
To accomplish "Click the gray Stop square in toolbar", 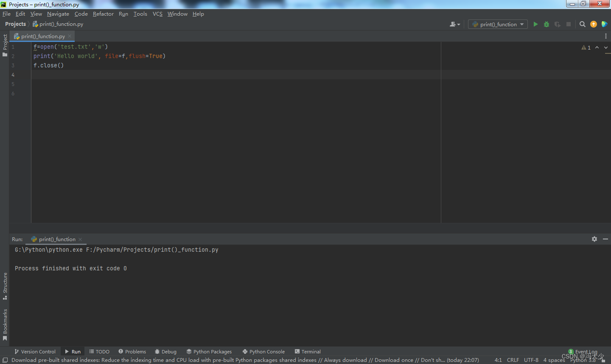I will point(569,24).
